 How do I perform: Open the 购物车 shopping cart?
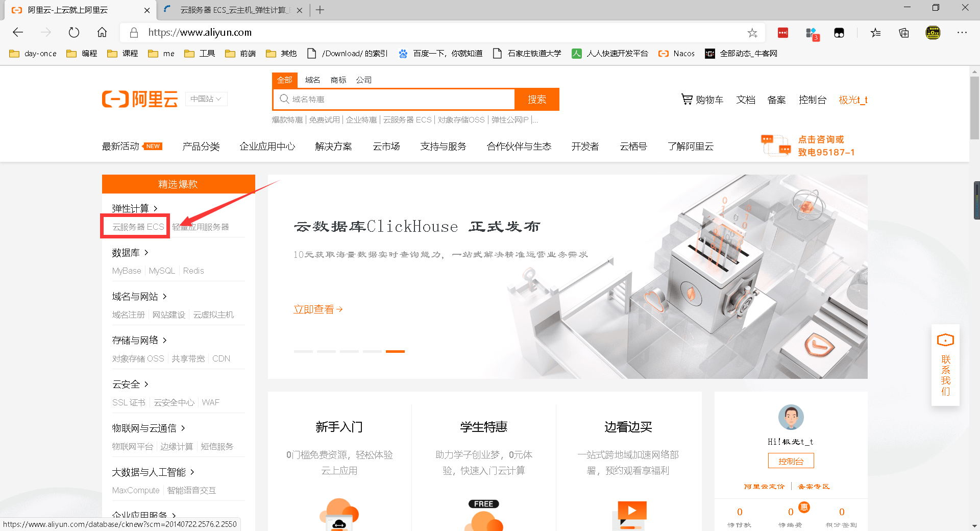tap(702, 100)
